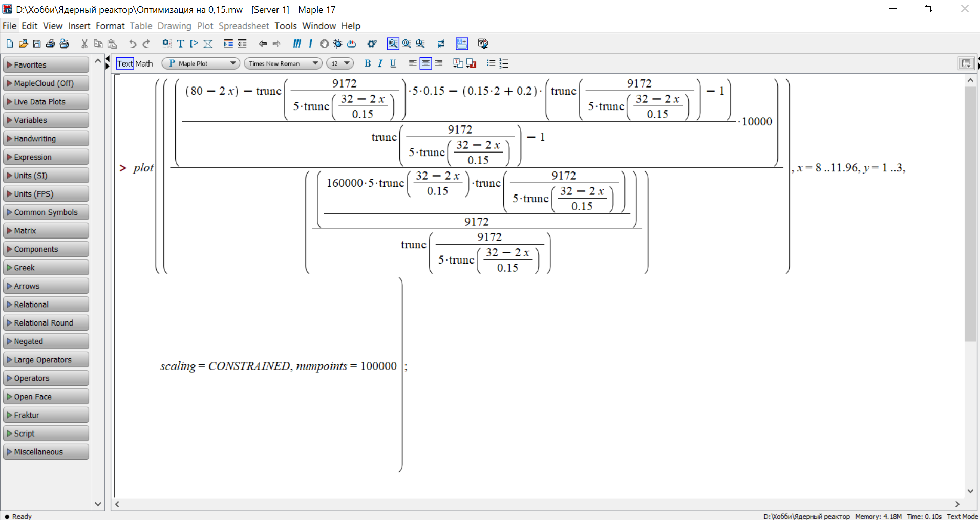Image resolution: width=980 pixels, height=520 pixels.
Task: Click the Save worksheet disk icon
Action: click(37, 44)
